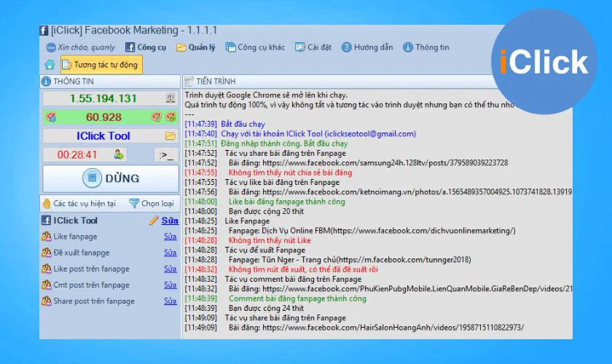Click Các tác vụ hiện tại
612x364 pixels.
click(x=79, y=204)
